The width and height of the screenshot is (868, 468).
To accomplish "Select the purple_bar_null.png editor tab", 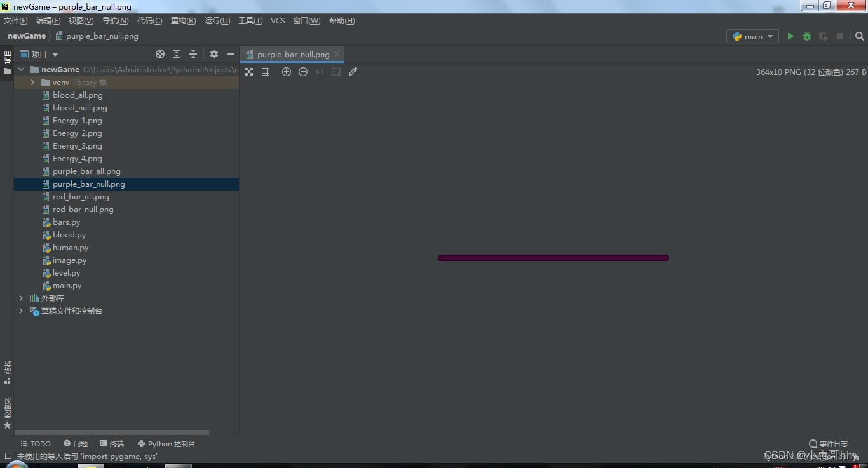I will click(293, 54).
